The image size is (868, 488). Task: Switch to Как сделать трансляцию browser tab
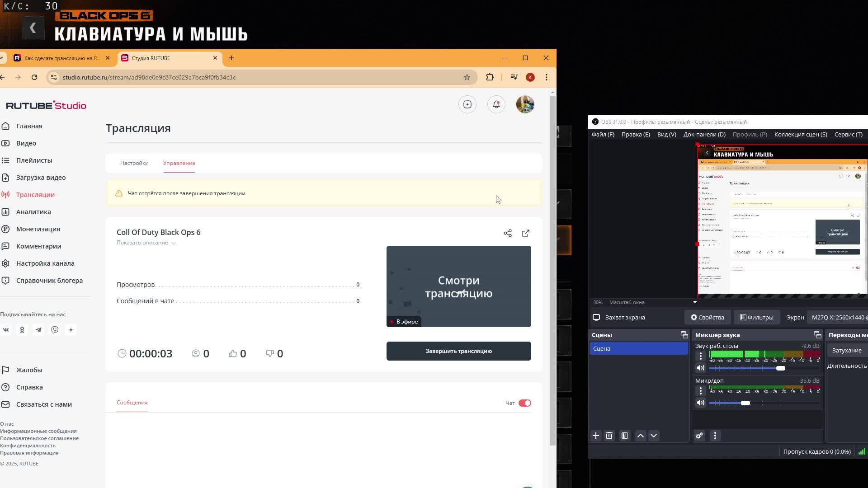61,58
